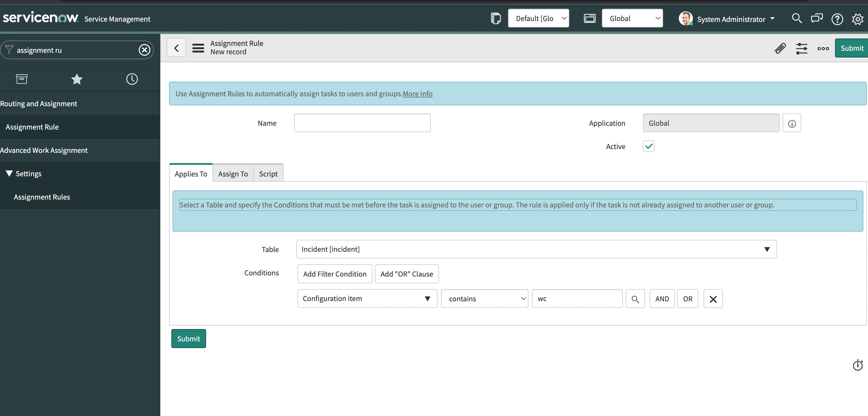Change the contains condition operator
868x416 pixels.
(484, 298)
